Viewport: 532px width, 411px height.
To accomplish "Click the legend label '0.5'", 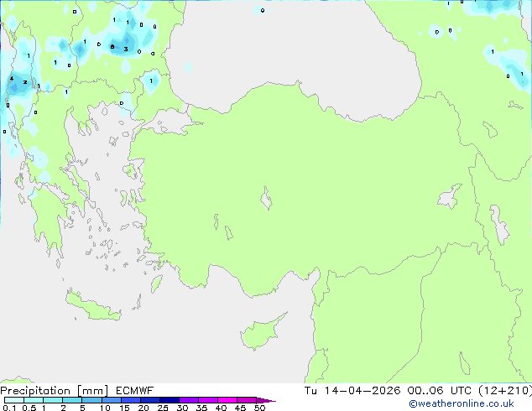I will tap(29, 408).
